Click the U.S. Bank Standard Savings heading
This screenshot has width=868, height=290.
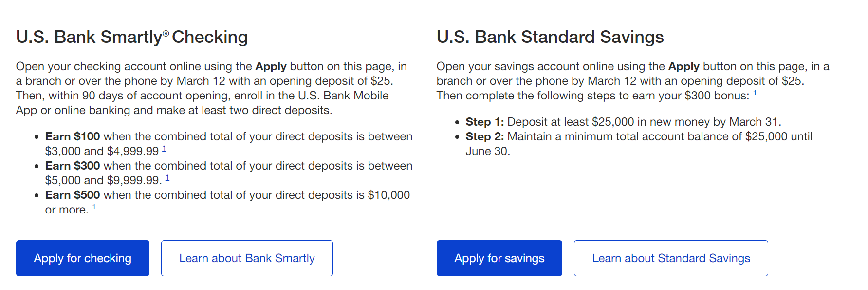click(550, 37)
